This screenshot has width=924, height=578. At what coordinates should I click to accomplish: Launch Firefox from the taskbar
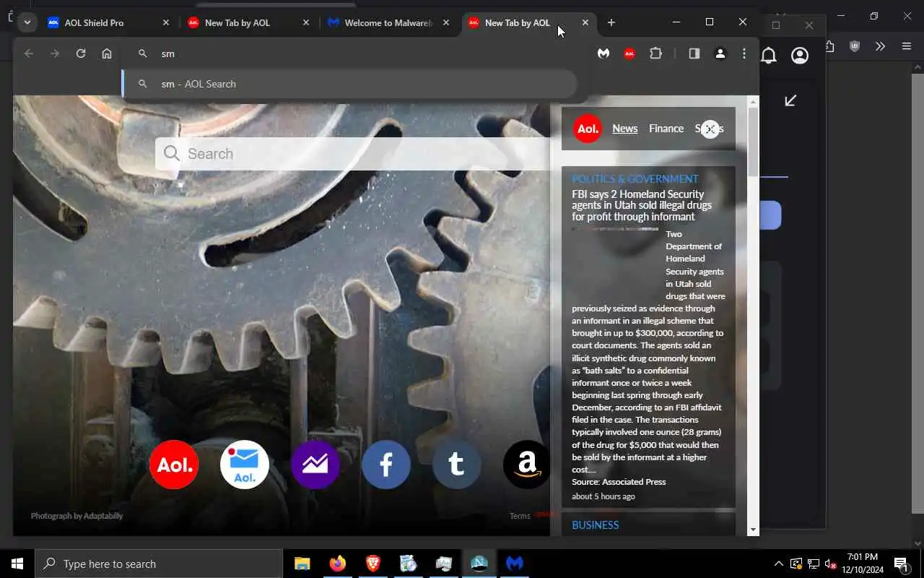(338, 564)
